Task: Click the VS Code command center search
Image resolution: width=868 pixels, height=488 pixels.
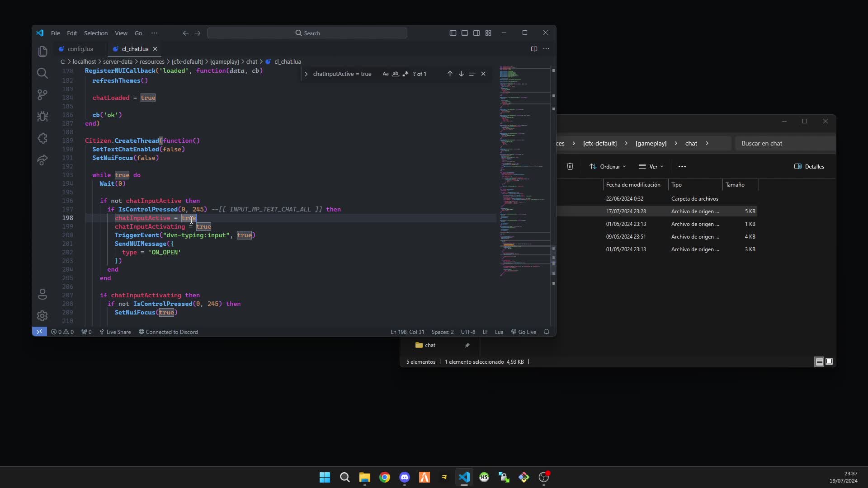Action: (x=307, y=33)
